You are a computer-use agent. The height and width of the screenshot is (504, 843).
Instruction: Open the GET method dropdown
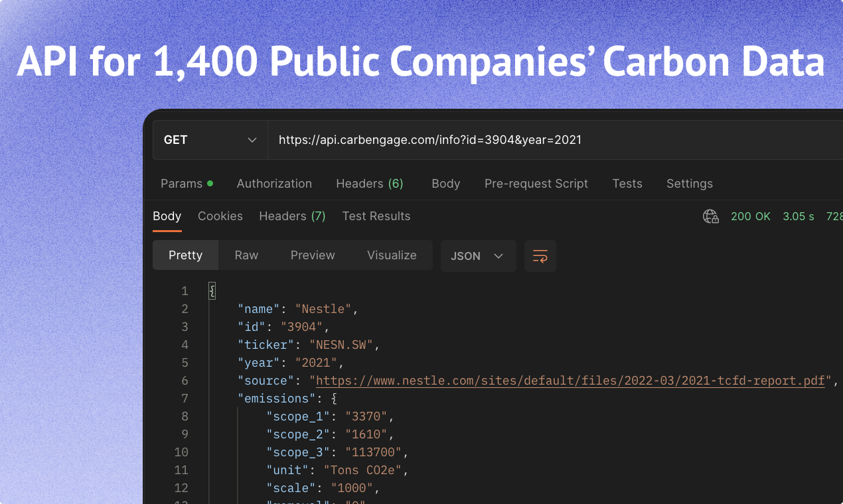[210, 140]
